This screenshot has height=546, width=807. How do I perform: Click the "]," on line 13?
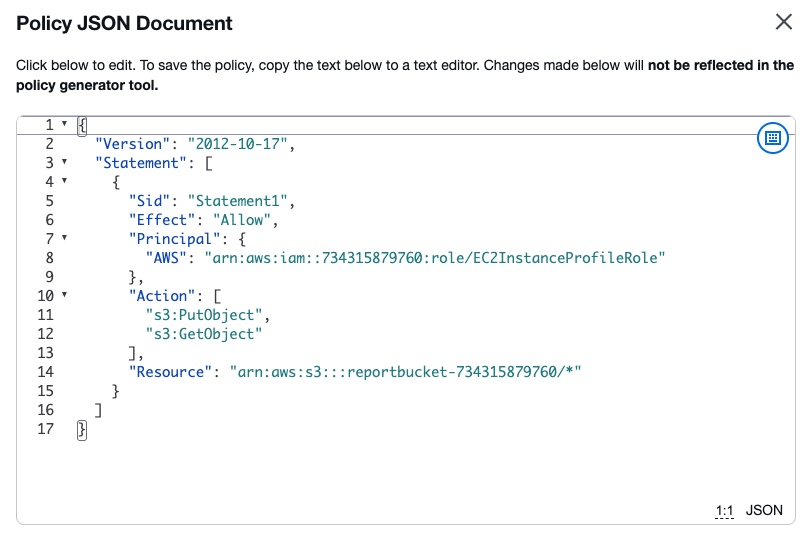(x=136, y=354)
